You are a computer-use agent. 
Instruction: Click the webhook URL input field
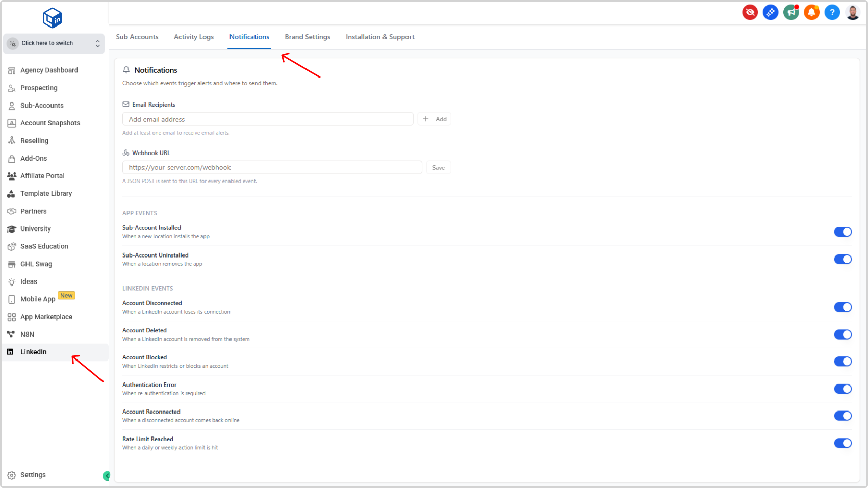[272, 167]
